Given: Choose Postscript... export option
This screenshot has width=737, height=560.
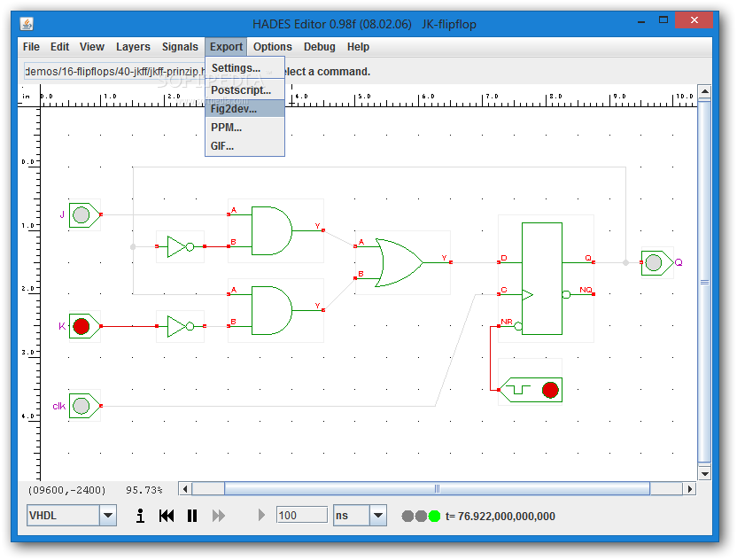Looking at the screenshot, I should [244, 89].
